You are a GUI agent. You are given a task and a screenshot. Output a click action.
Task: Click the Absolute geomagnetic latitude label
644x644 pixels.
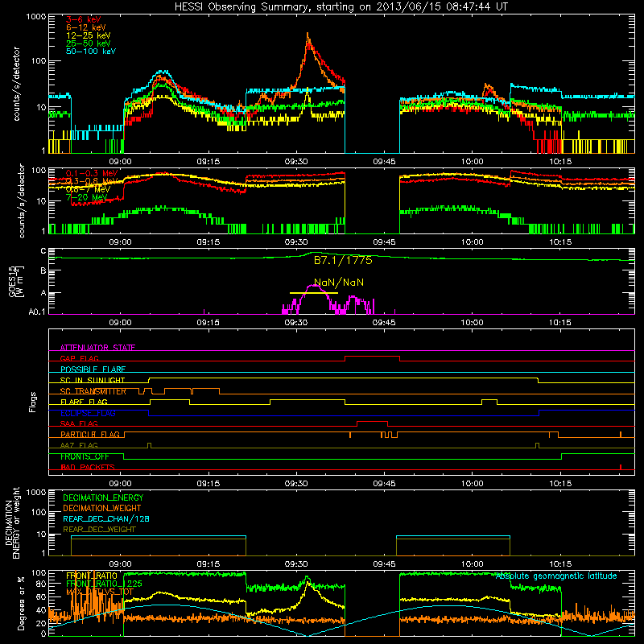click(556, 576)
